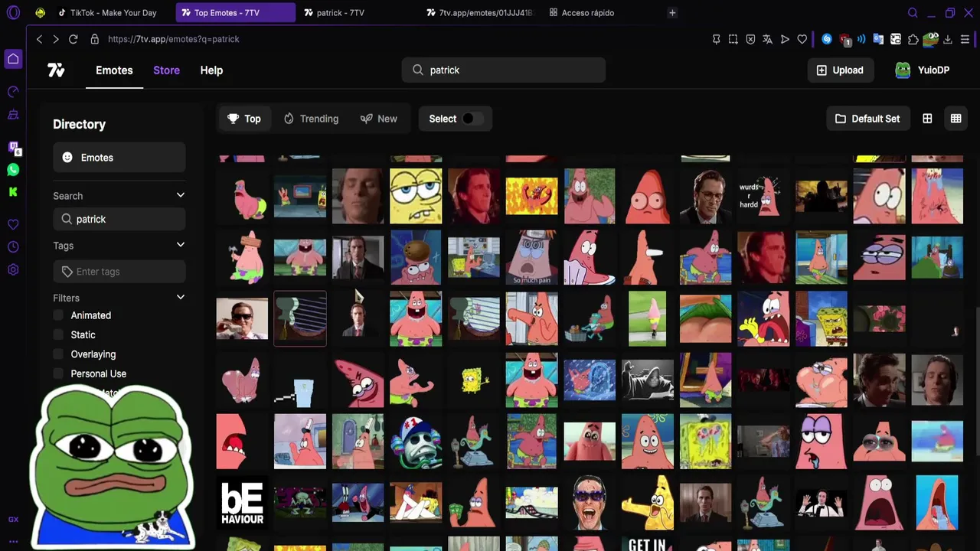Viewport: 980px width, 551px height.
Task: Switch to TikTok - Make Your Day tab
Action: [x=106, y=13]
